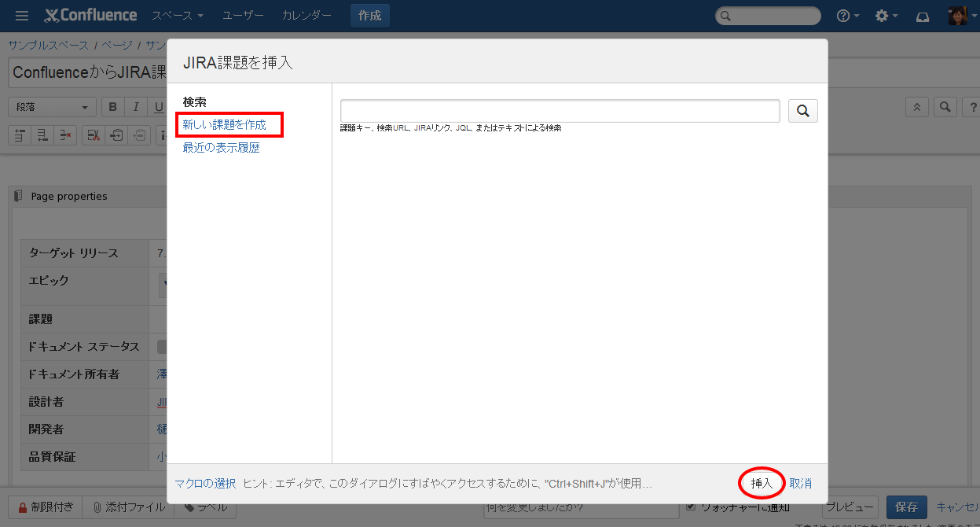Expand the スペース dropdown menu
Screen dimensions: 980x527
(178, 16)
